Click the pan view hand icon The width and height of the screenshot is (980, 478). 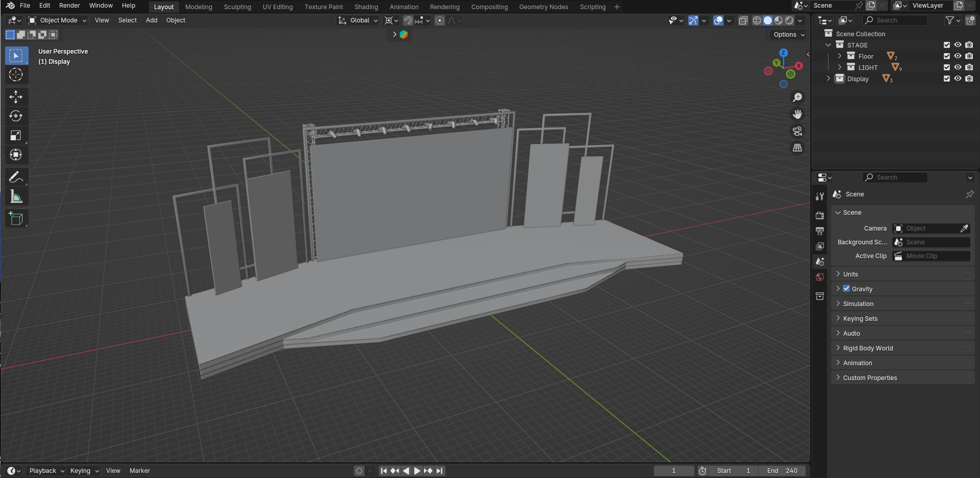pyautogui.click(x=797, y=114)
